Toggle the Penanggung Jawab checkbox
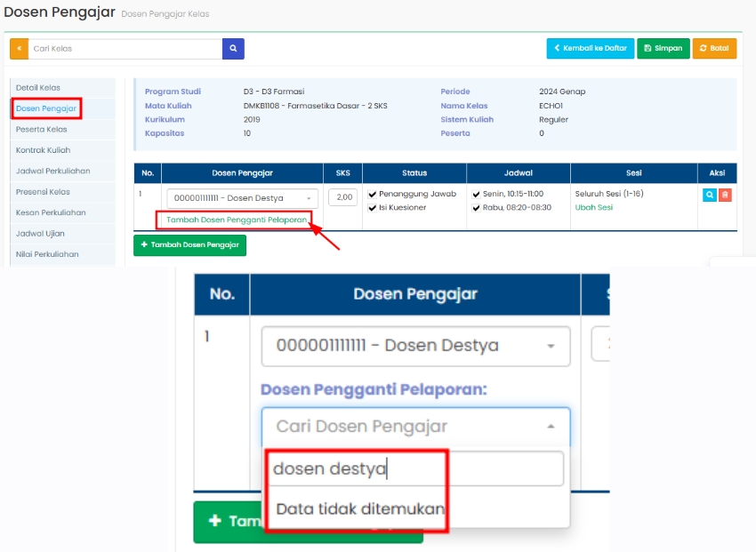 click(373, 194)
